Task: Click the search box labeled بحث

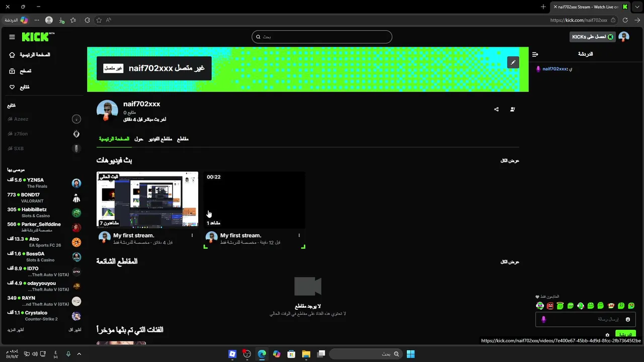Action: point(321,37)
